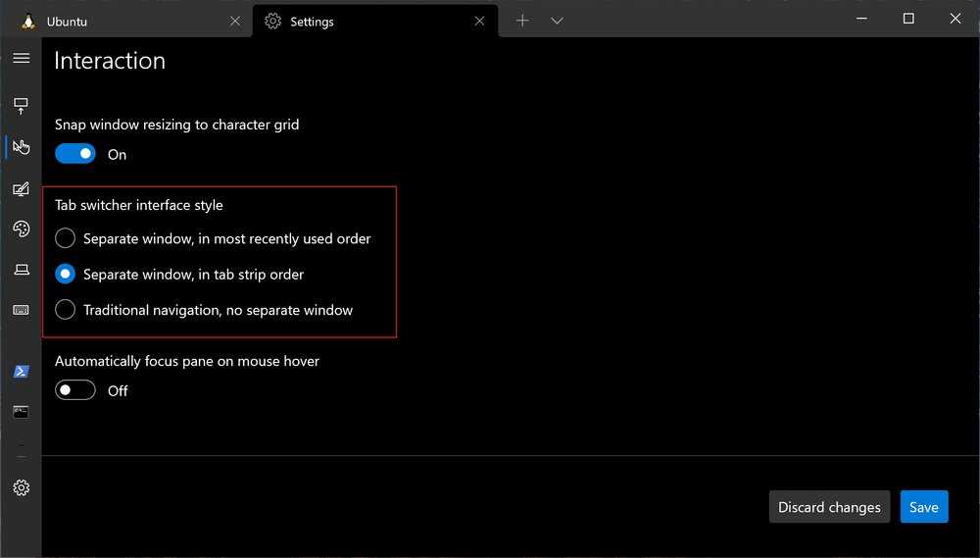
Task: Open the PowerShell profile icon
Action: coord(21,372)
